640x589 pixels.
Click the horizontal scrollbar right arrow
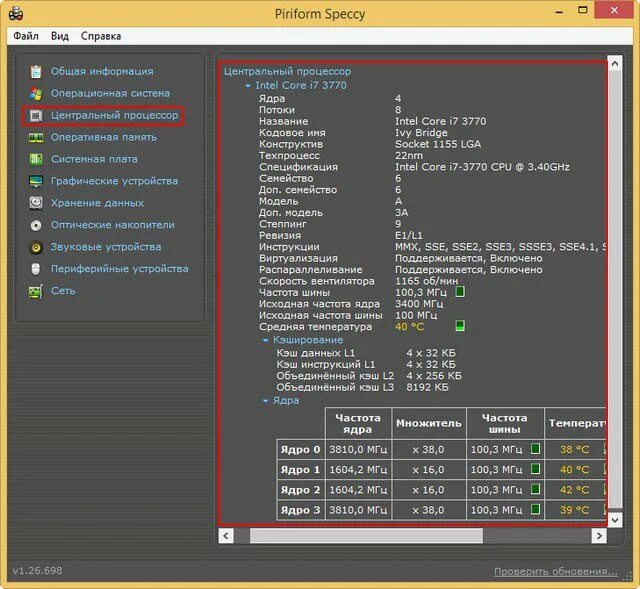click(x=599, y=536)
